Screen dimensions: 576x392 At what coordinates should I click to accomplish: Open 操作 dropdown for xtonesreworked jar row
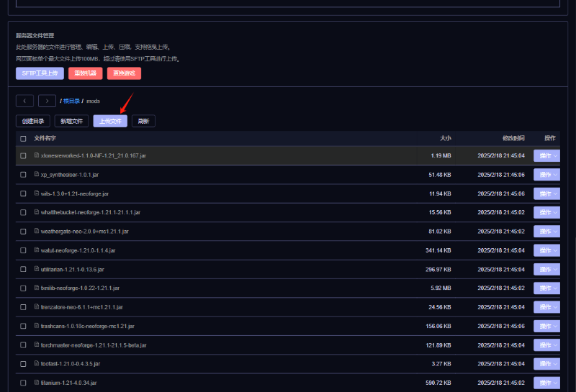click(546, 155)
